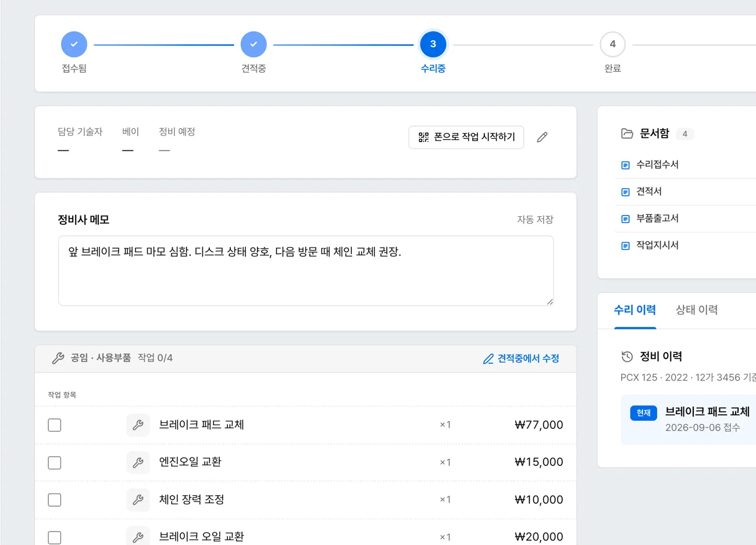
Task: Click the ₩20,000 price value
Action: tap(539, 537)
